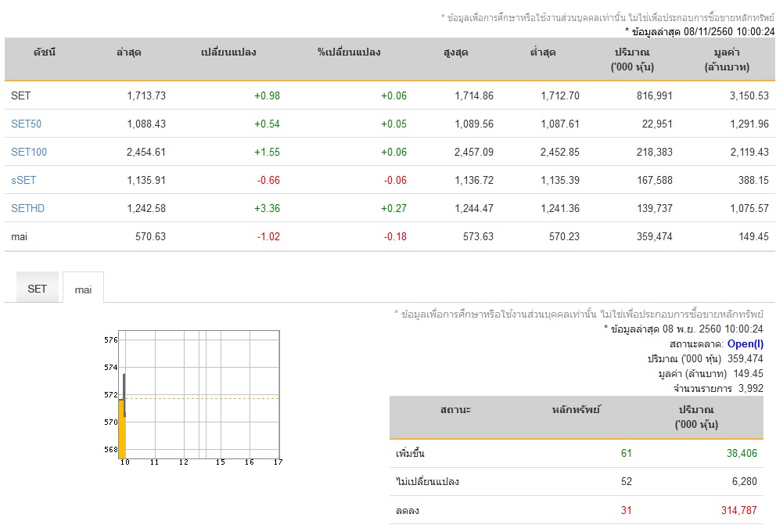Click the ต่ำสุด column header
Image resolution: width=783 pixels, height=532 pixels.
coord(542,52)
